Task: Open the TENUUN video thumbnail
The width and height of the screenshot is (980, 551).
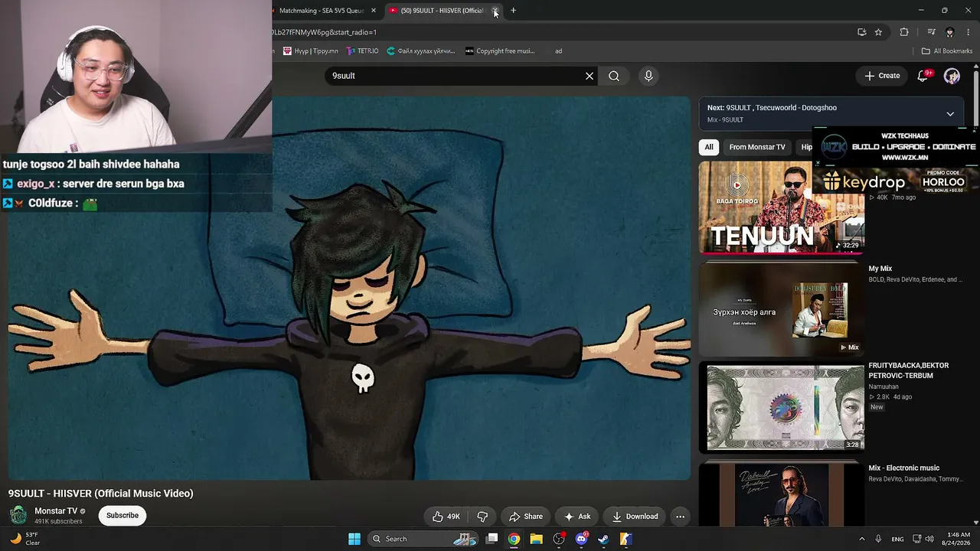Action: coord(781,207)
